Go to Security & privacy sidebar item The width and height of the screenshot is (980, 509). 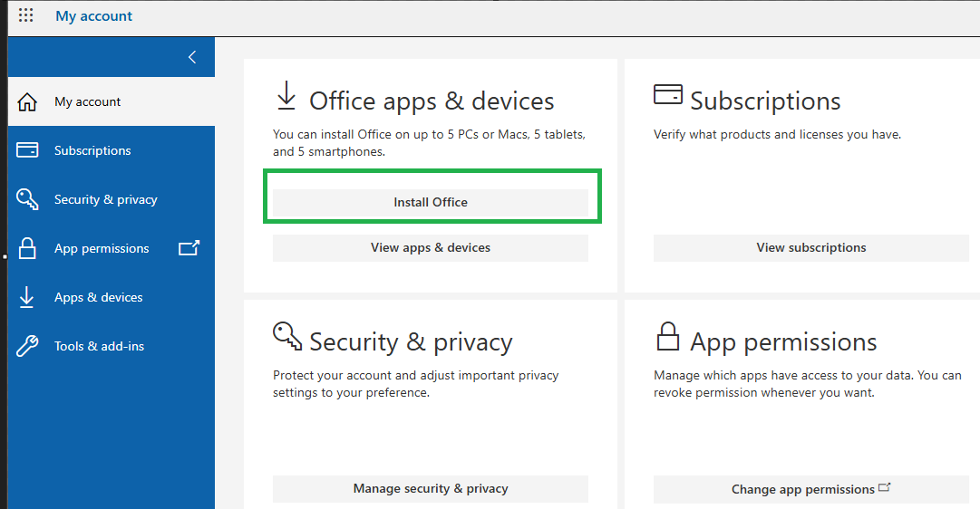pos(112,199)
